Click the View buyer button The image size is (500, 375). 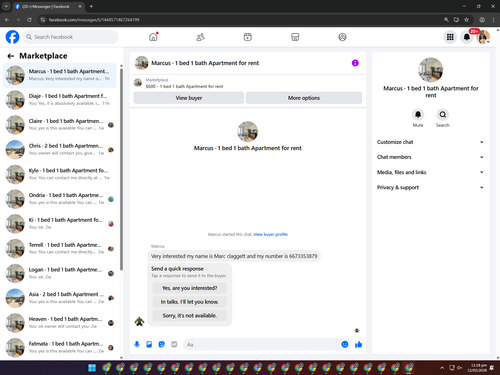coord(189,98)
